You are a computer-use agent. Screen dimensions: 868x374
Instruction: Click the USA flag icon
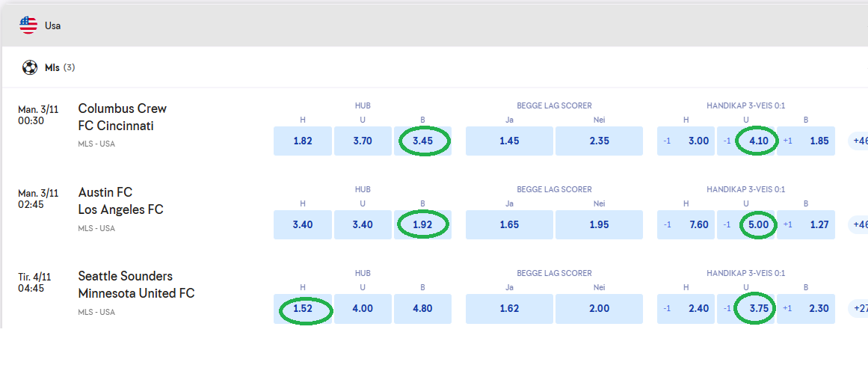[28, 25]
